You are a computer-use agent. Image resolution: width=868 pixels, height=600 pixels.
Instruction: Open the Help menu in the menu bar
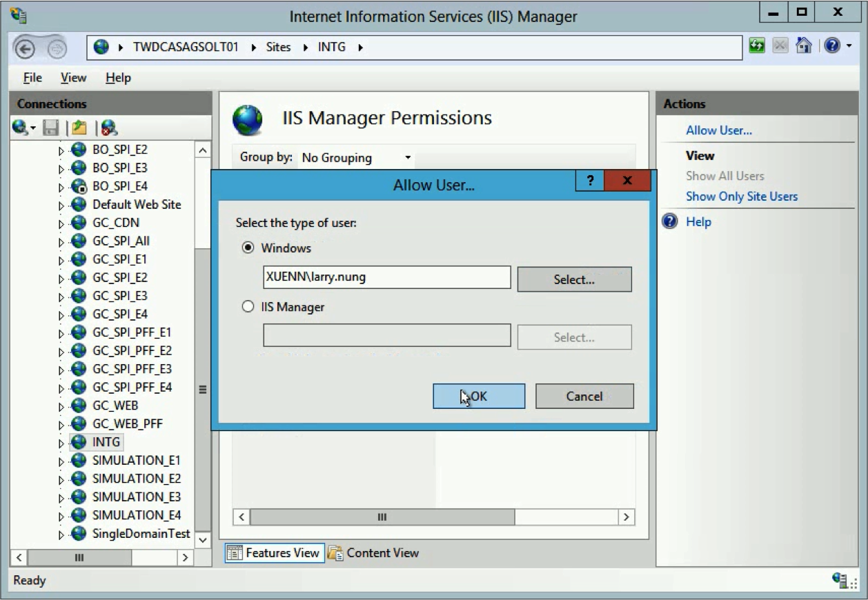click(118, 78)
